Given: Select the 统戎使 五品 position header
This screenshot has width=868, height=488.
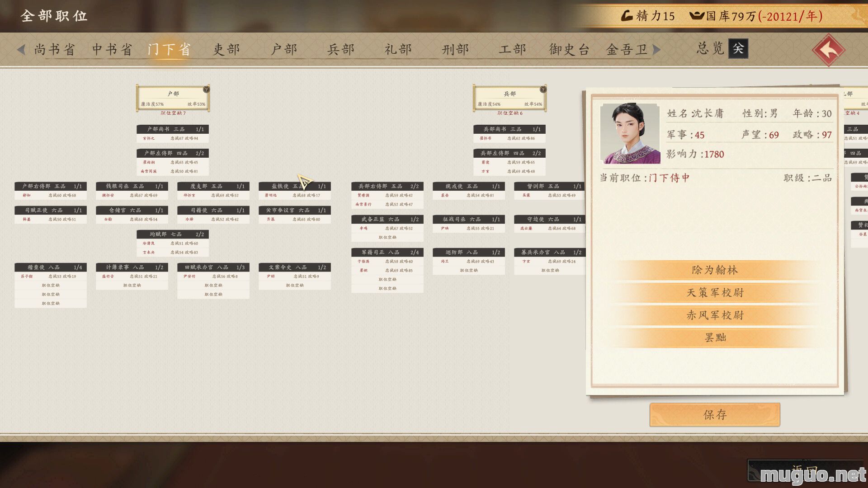Looking at the screenshot, I should [x=469, y=186].
